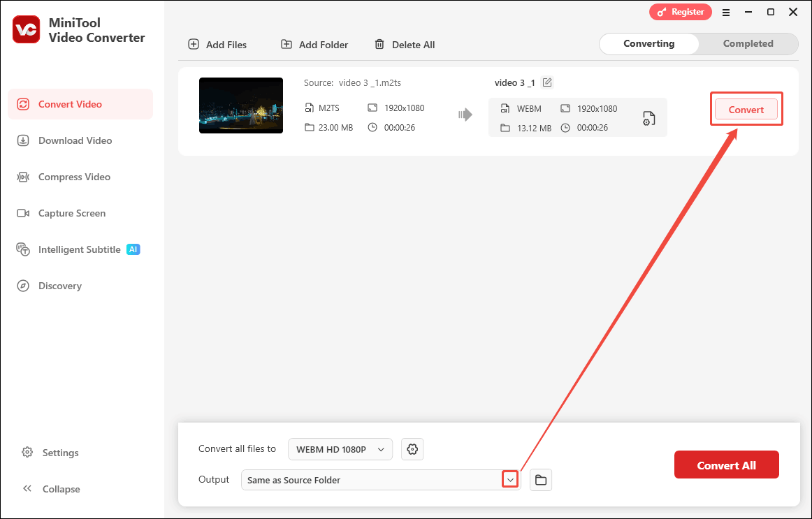
Task: Browse output folder with the folder icon
Action: click(x=540, y=480)
